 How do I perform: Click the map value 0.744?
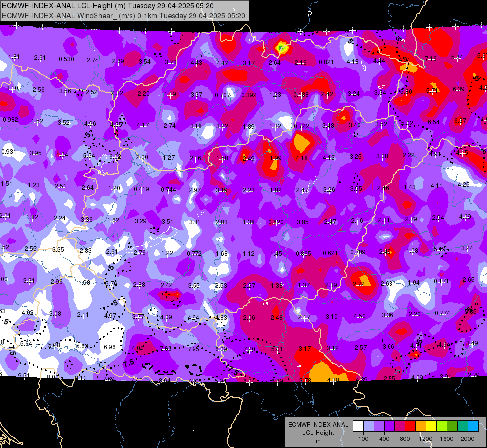pyautogui.click(x=168, y=189)
